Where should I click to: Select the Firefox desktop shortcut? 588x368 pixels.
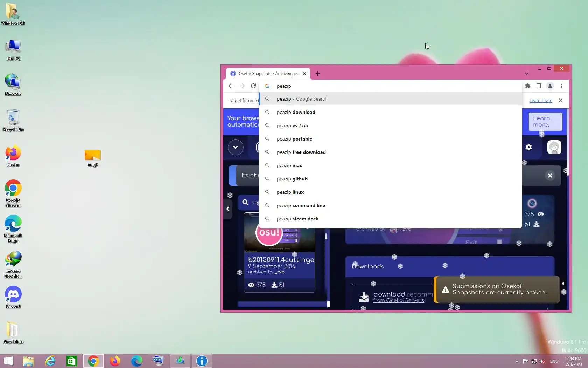click(x=13, y=156)
